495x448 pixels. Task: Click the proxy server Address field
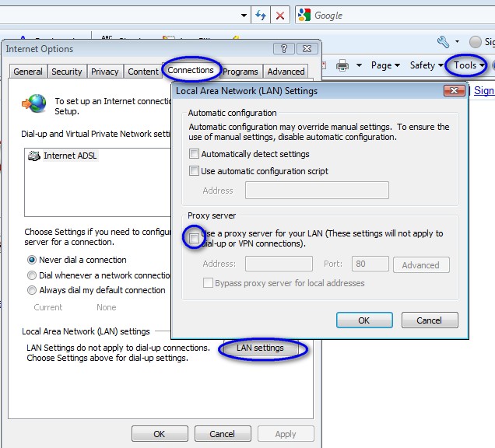point(279,264)
